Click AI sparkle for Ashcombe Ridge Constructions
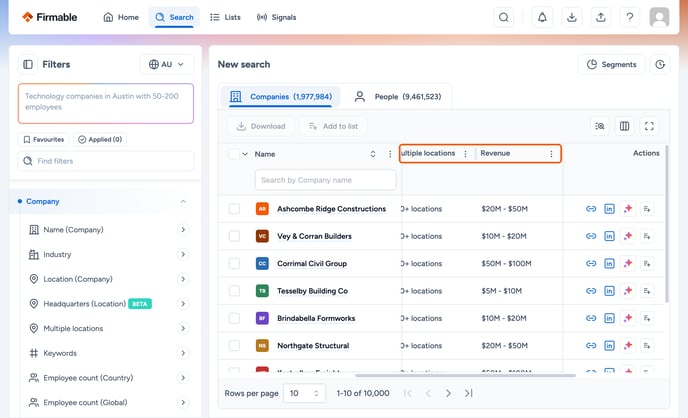Screen dimensions: 688x418 tap(628, 209)
